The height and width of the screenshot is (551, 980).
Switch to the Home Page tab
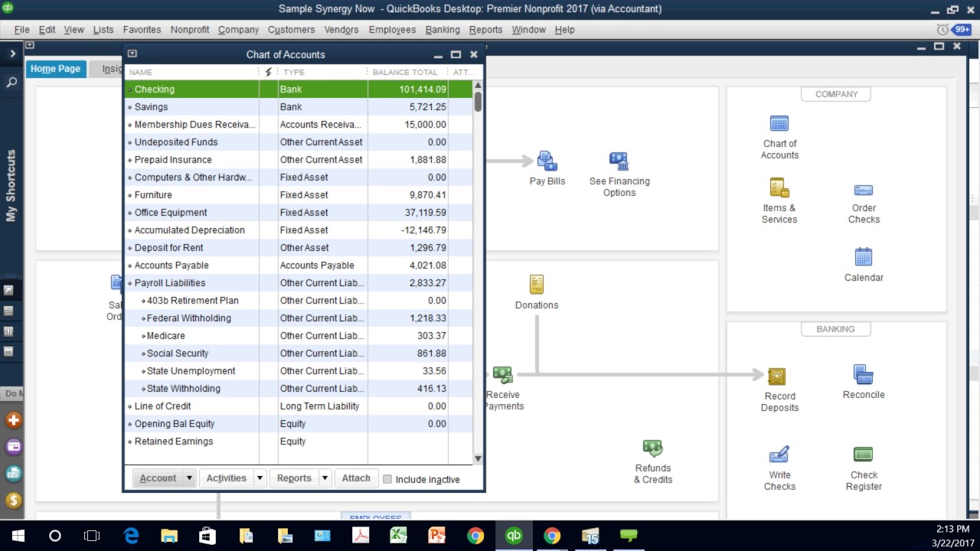(55, 69)
